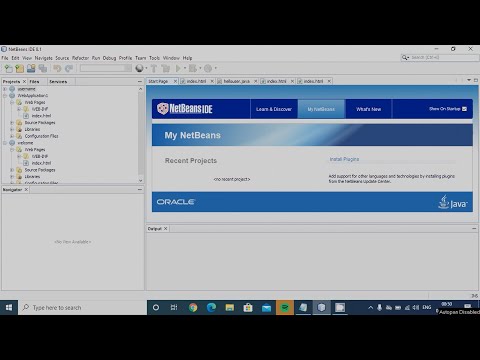Expand the Configuration Files node
The width and height of the screenshot is (480, 360).
(12, 136)
